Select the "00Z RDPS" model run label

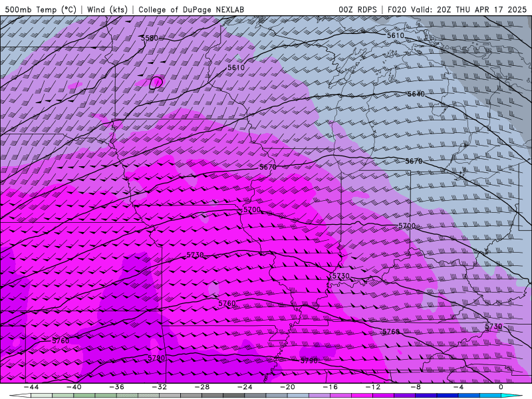coord(358,9)
